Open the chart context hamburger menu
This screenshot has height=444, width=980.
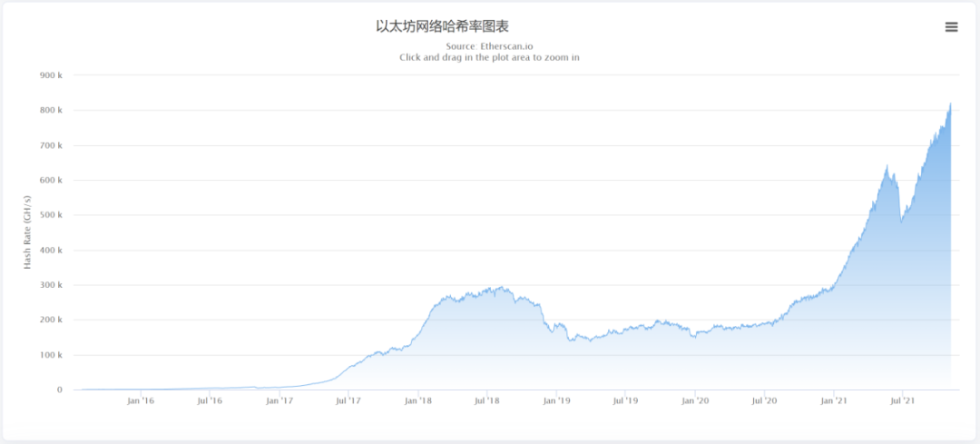[x=951, y=27]
